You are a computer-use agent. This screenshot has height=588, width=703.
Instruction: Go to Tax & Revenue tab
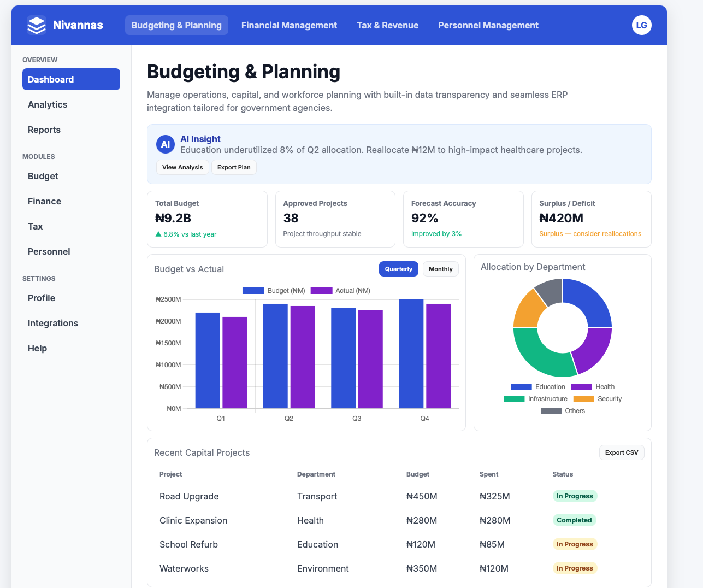coord(387,25)
